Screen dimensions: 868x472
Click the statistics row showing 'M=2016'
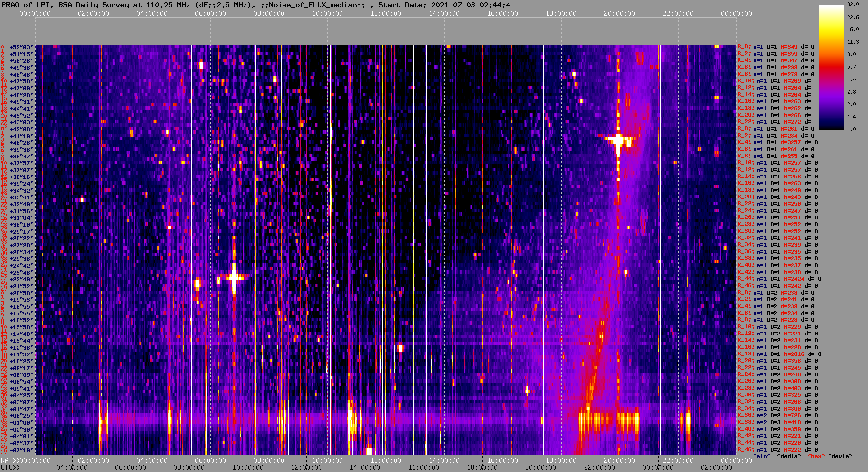tap(779, 354)
